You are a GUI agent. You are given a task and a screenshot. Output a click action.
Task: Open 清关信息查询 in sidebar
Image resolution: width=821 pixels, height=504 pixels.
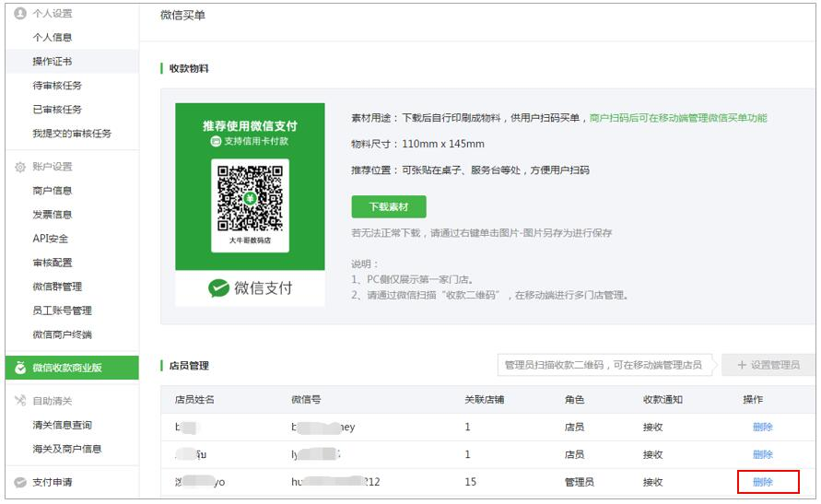click(x=62, y=425)
